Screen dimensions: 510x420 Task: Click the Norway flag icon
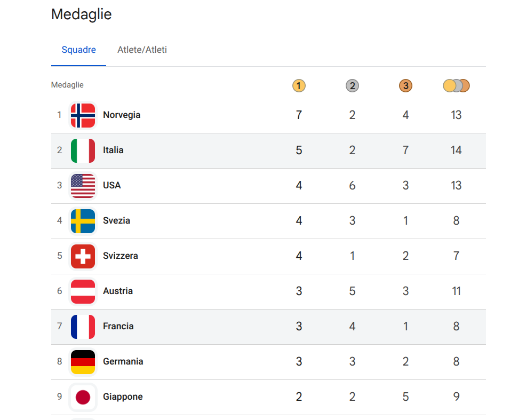[x=83, y=115]
